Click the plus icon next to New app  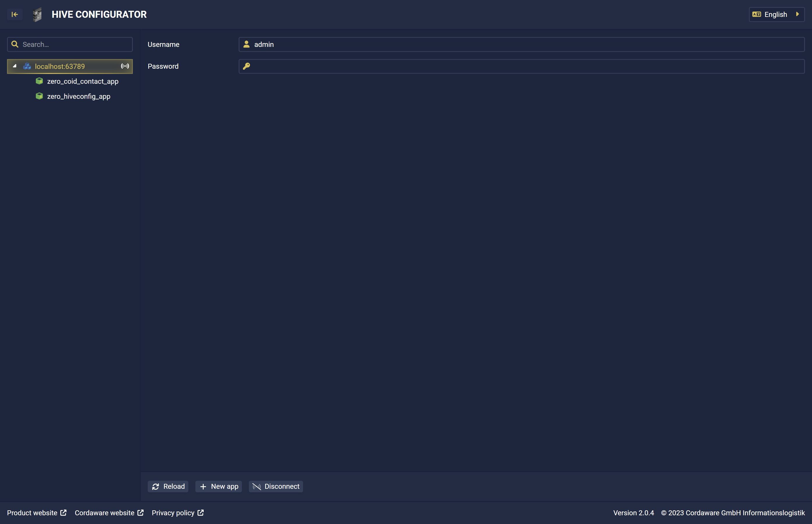[x=203, y=487]
